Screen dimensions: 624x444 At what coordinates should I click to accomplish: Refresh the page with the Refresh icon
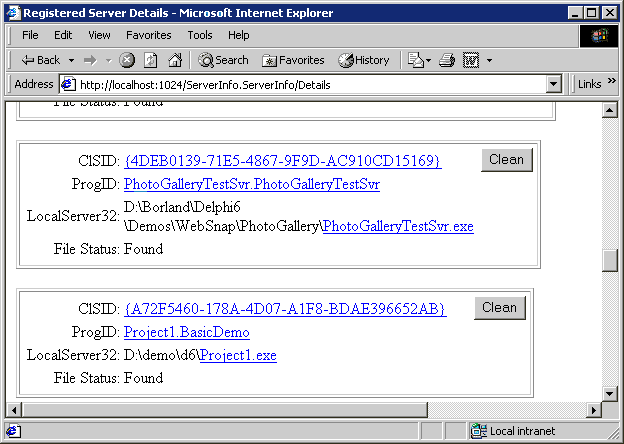click(x=150, y=60)
